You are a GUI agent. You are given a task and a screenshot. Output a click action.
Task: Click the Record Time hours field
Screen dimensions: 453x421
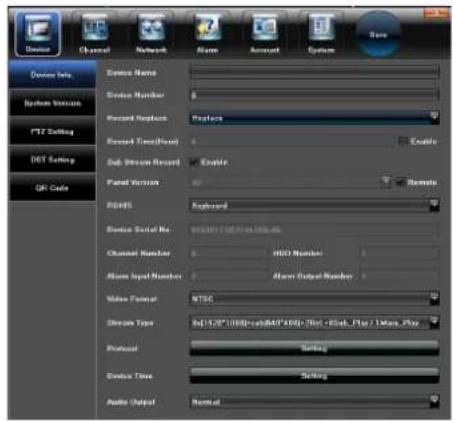click(x=292, y=142)
